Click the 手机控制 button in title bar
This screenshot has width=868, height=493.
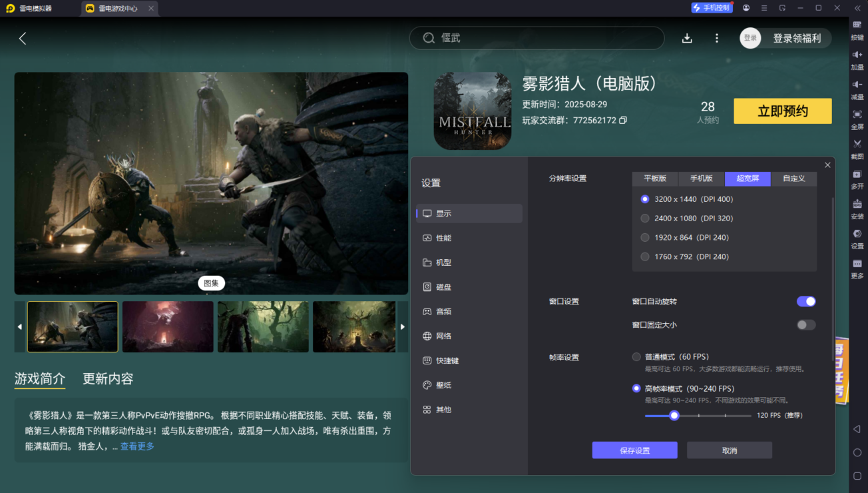[712, 8]
